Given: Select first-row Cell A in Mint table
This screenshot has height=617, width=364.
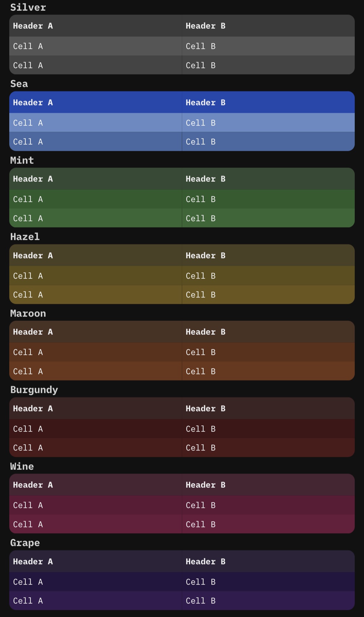Looking at the screenshot, I should (28, 199).
